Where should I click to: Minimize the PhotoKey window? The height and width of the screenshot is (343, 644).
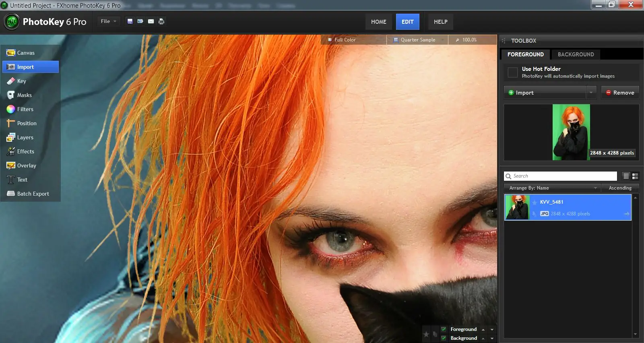(598, 4)
